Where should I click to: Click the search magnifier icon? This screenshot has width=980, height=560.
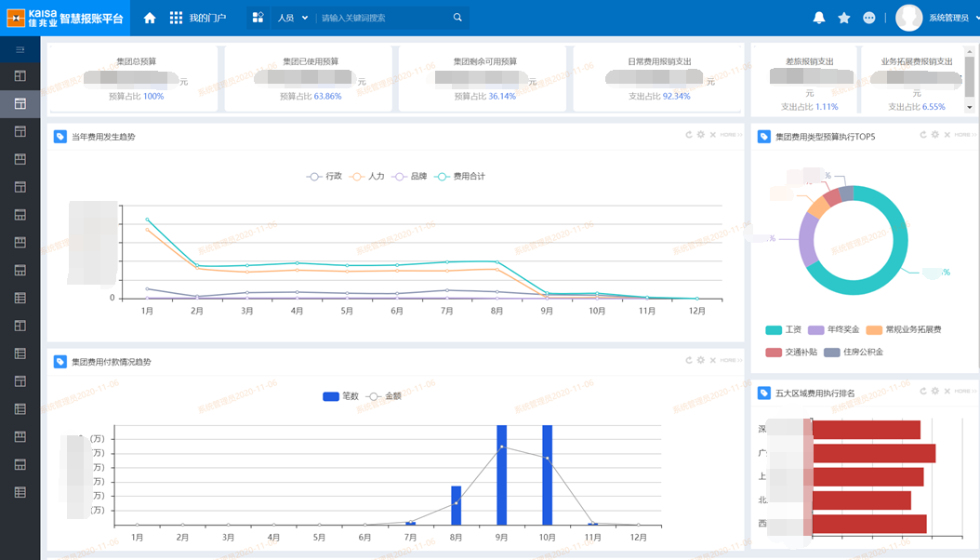tap(457, 18)
